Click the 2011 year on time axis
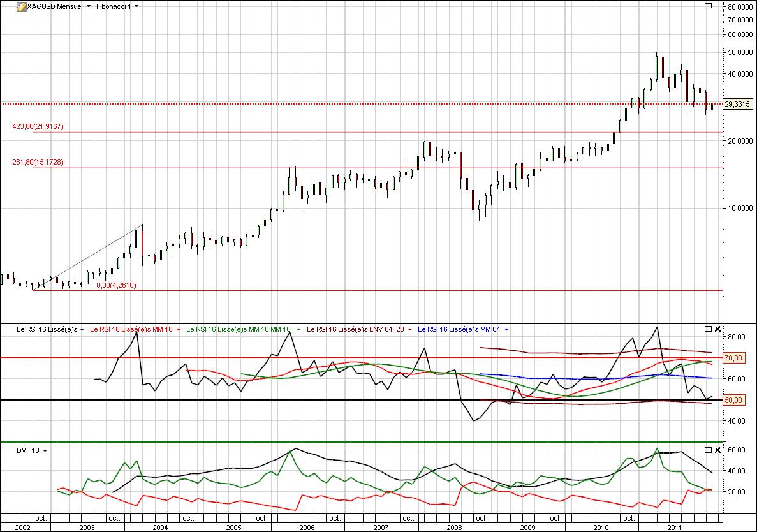757x532 pixels. [x=675, y=528]
